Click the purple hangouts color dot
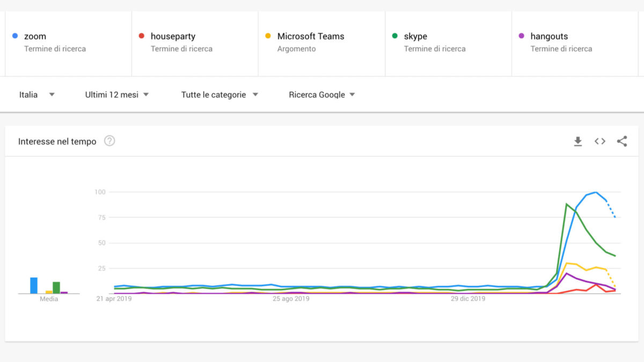The image size is (644, 362). click(522, 36)
